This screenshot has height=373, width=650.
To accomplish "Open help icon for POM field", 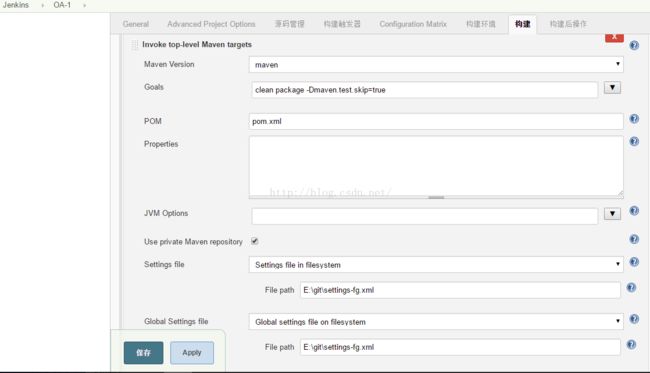I will click(634, 119).
